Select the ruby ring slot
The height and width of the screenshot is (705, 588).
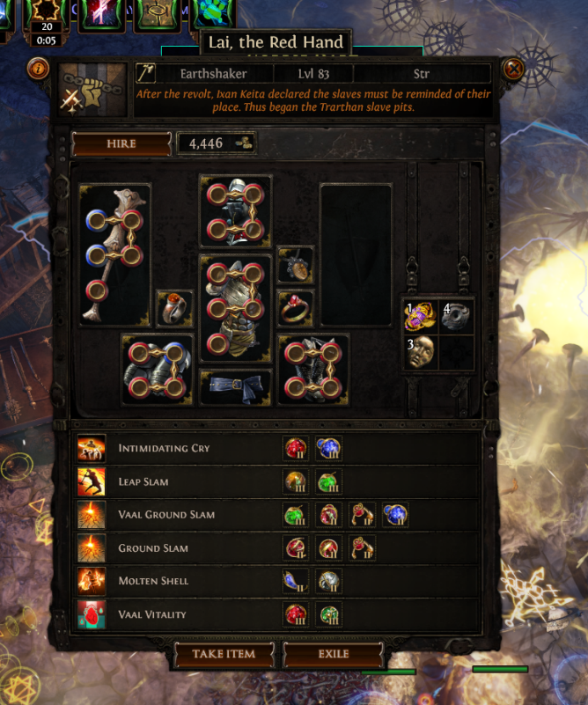click(x=296, y=308)
